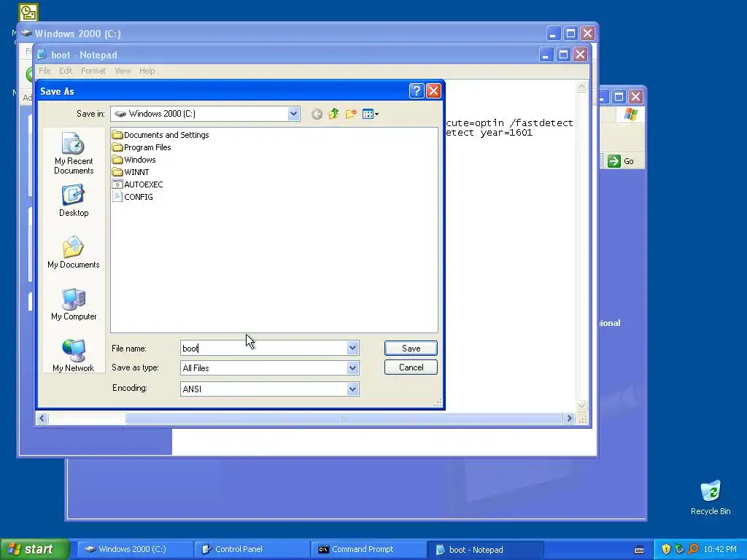Image resolution: width=747 pixels, height=560 pixels.
Task: Select the Documents and Settings folder
Action: coord(161,135)
